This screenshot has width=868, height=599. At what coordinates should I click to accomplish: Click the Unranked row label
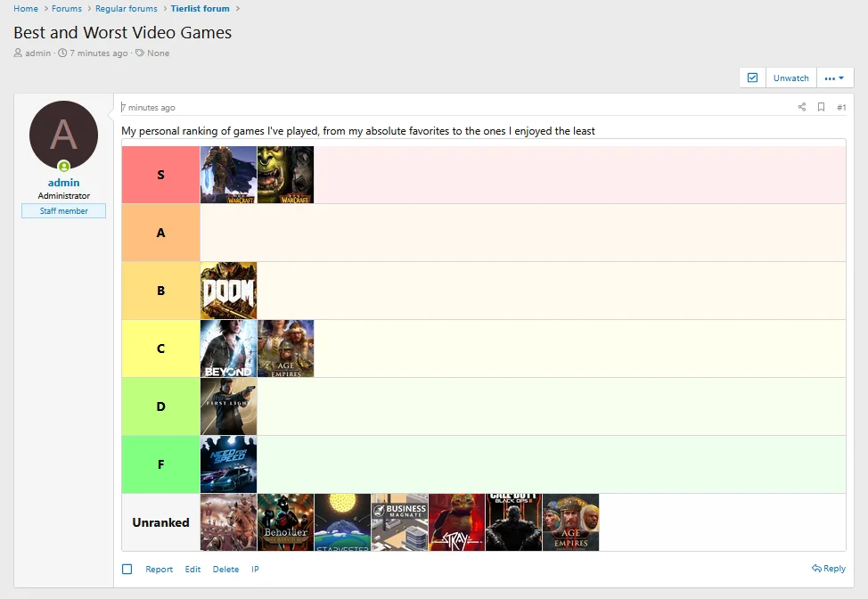pyautogui.click(x=160, y=522)
